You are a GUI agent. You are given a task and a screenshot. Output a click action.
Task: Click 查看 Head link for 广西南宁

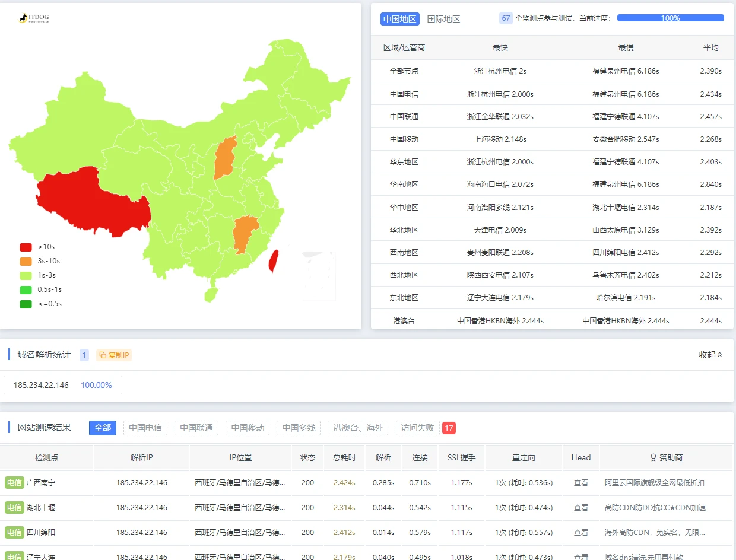(x=580, y=483)
